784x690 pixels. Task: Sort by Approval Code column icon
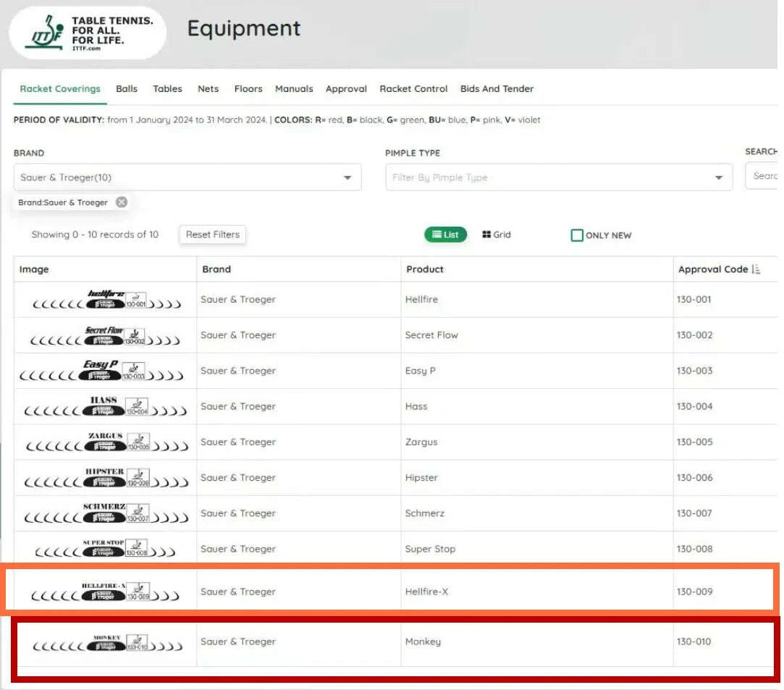(756, 269)
